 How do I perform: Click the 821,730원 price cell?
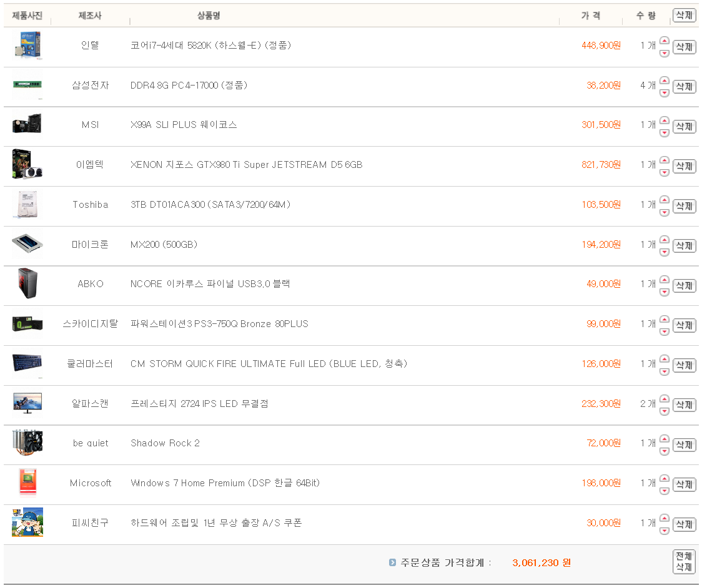[x=601, y=165]
